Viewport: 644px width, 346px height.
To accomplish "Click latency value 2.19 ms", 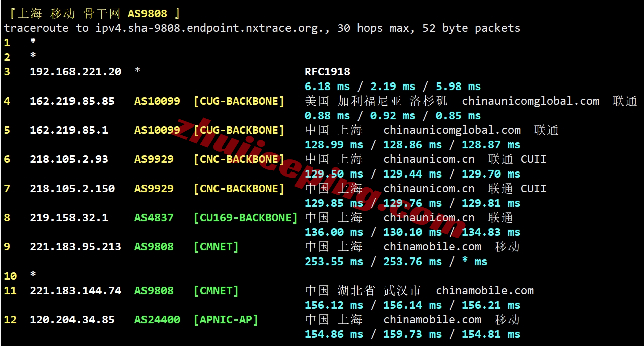I will (x=393, y=86).
